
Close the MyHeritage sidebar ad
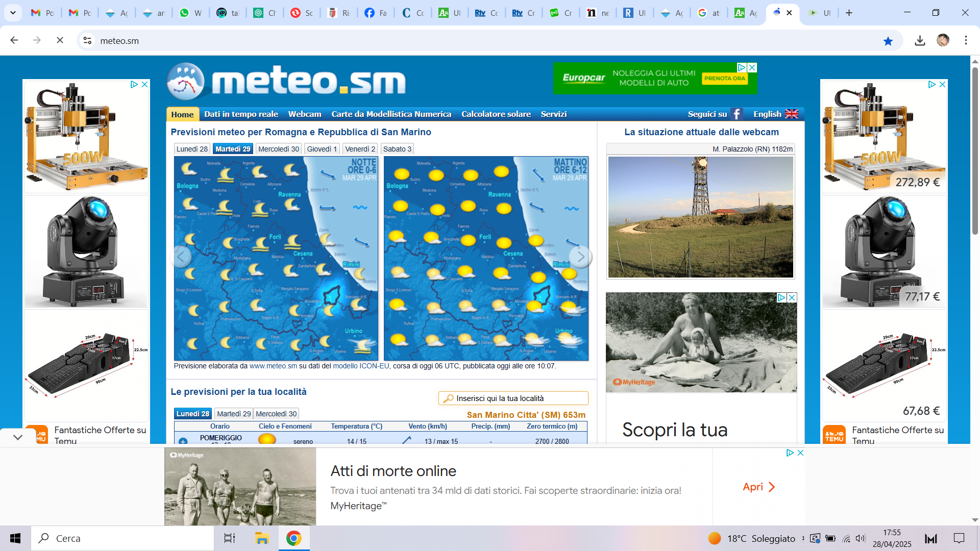(x=792, y=297)
